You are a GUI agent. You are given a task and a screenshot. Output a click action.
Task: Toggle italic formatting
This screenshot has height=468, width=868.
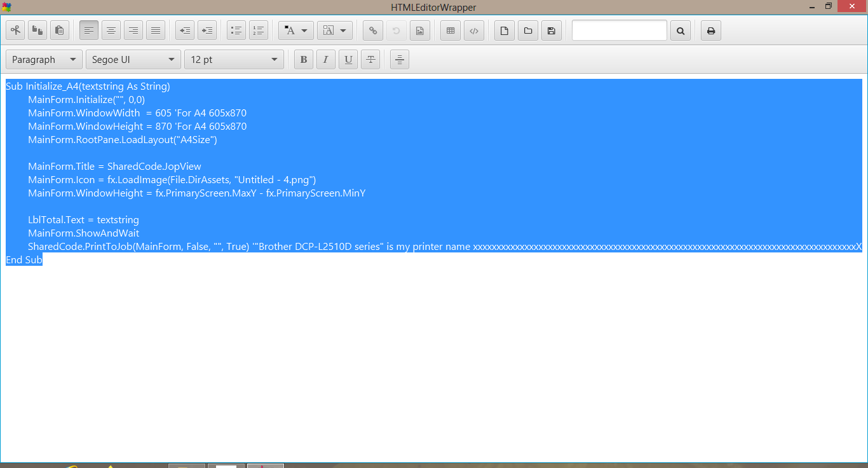(x=326, y=60)
